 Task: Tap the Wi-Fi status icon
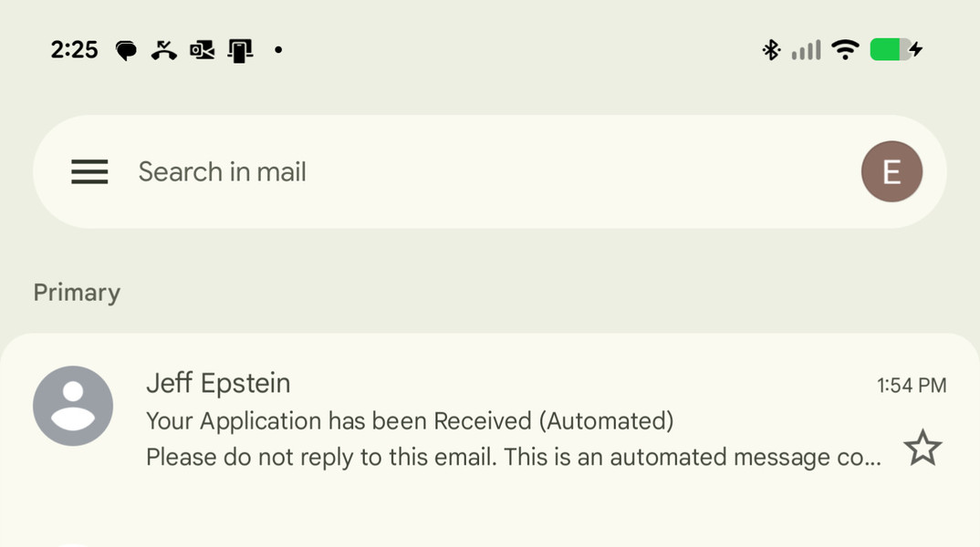[x=846, y=50]
